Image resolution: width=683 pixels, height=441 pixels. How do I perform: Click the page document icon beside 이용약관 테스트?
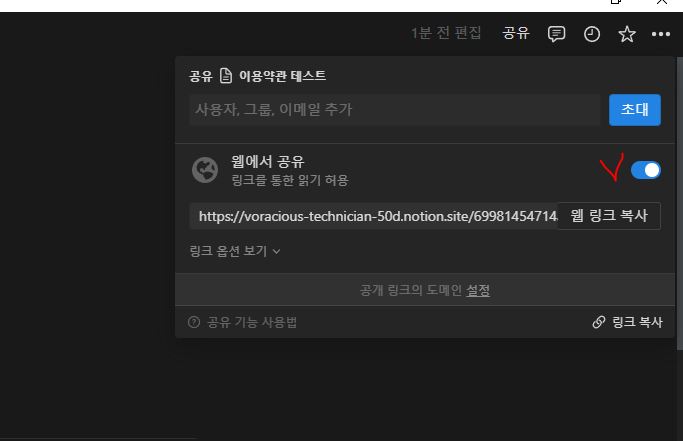[226, 76]
